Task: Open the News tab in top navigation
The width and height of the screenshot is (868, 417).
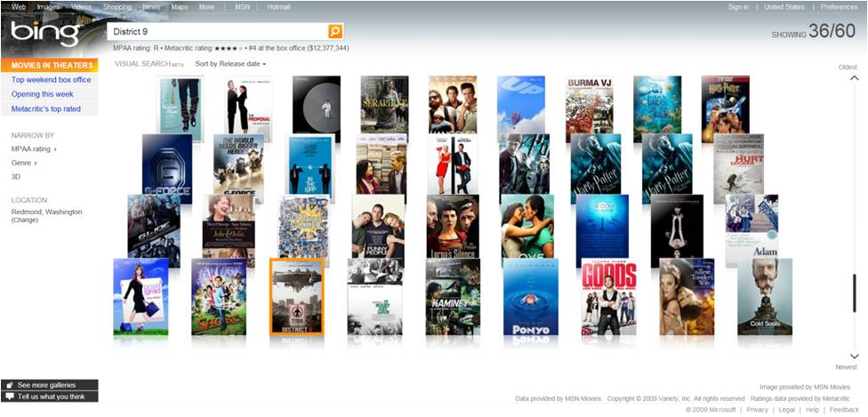Action: click(x=151, y=7)
